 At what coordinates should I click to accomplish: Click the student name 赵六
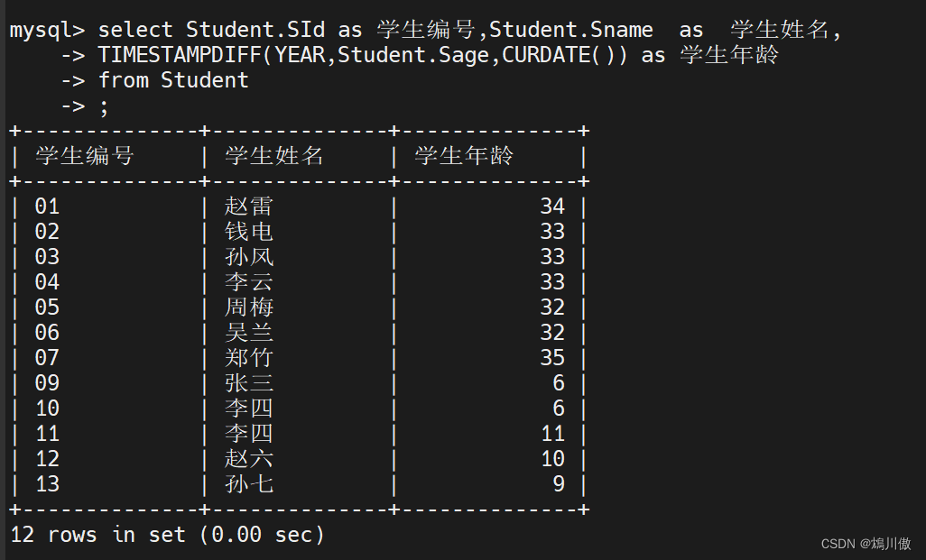click(x=249, y=459)
